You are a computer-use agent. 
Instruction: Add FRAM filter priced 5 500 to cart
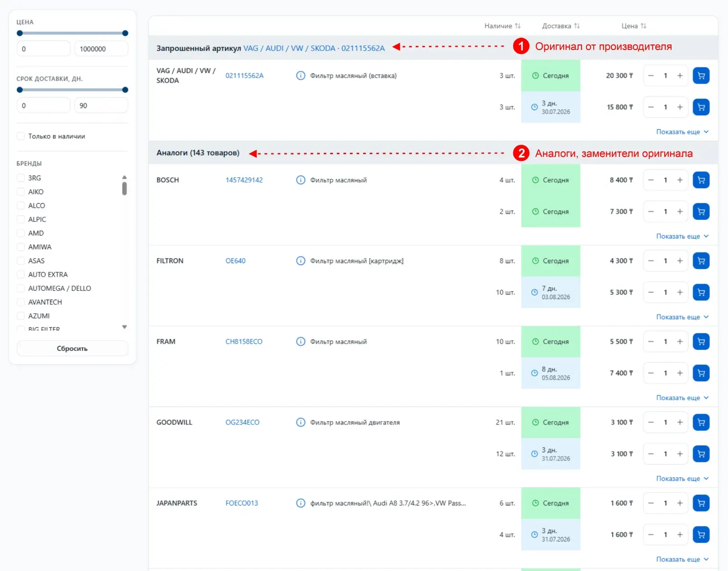[701, 341]
